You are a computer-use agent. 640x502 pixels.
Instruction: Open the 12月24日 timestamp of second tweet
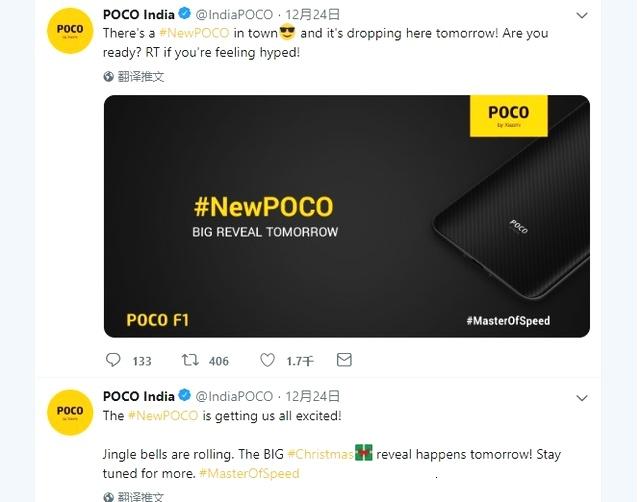click(313, 396)
